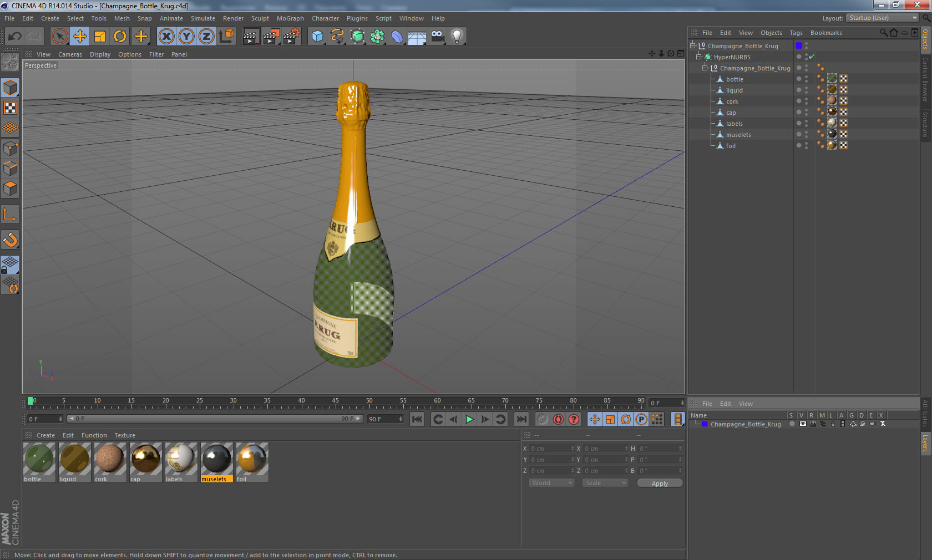Viewport: 932px width, 560px height.
Task: Click the Undo arrow icon
Action: pyautogui.click(x=15, y=37)
